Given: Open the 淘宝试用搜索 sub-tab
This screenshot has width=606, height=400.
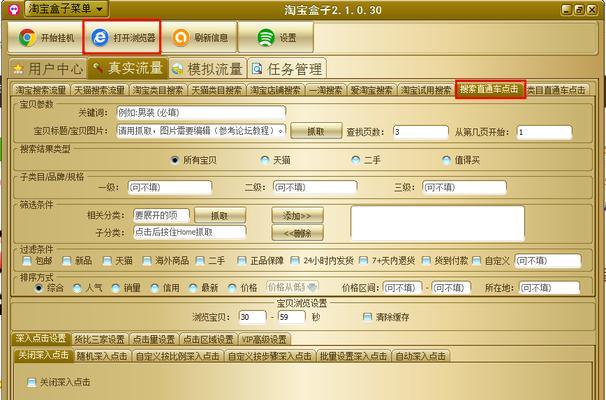Looking at the screenshot, I should coord(426,90).
